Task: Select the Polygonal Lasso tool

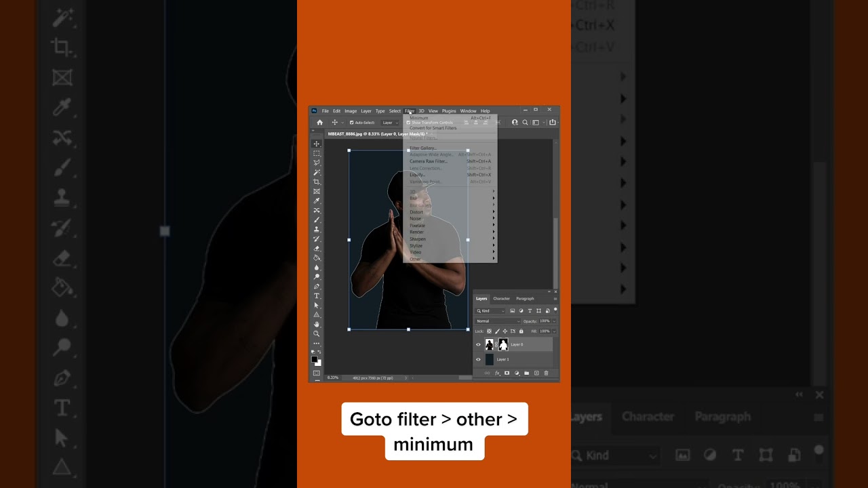Action: pyautogui.click(x=317, y=163)
